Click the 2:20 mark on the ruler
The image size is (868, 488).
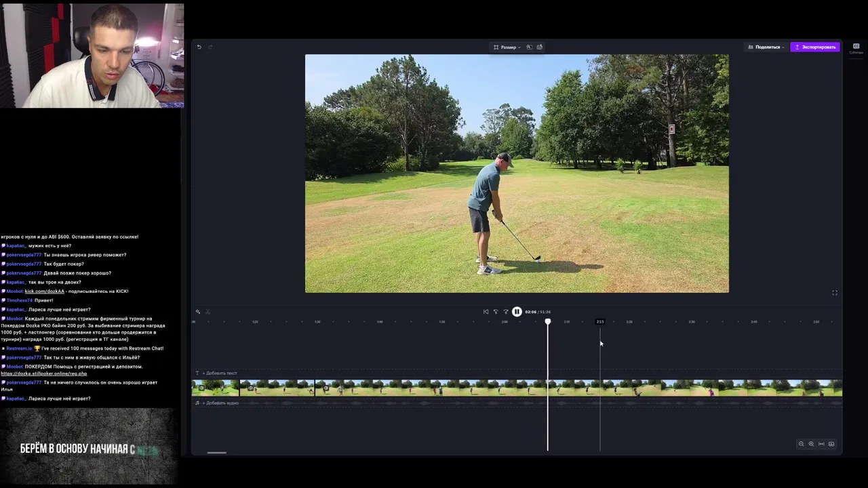coord(629,322)
